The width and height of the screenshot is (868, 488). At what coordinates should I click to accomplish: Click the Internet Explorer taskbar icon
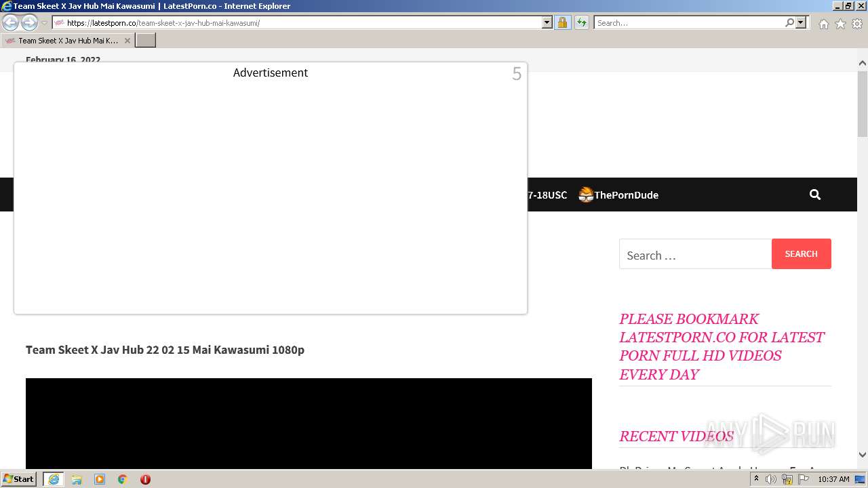coord(54,479)
